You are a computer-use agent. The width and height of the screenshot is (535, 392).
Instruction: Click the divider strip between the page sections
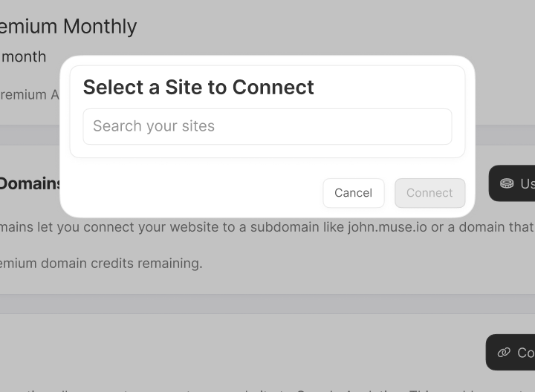pos(267,304)
